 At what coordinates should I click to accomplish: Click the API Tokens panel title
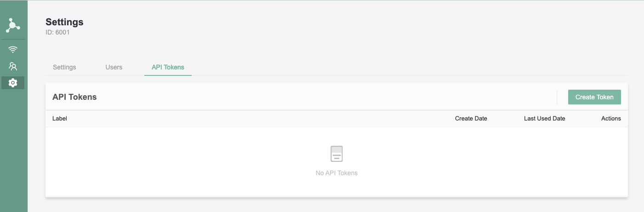point(74,97)
